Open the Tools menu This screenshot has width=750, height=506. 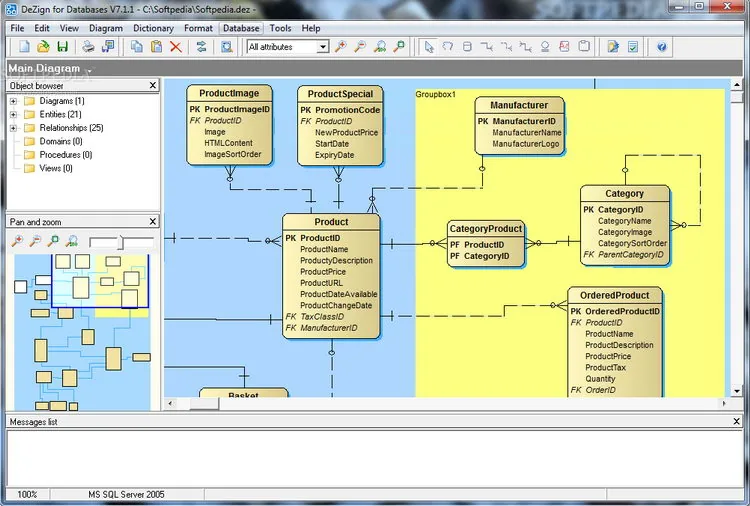pyautogui.click(x=280, y=28)
